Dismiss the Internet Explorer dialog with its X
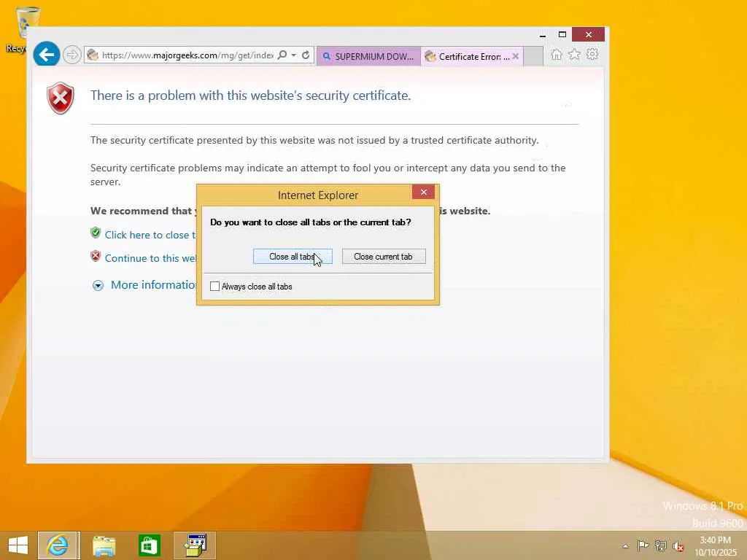The image size is (747, 560). [x=423, y=192]
